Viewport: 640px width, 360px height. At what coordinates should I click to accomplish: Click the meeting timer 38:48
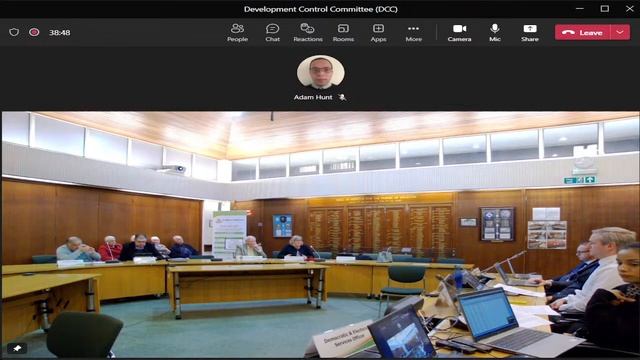coord(60,33)
